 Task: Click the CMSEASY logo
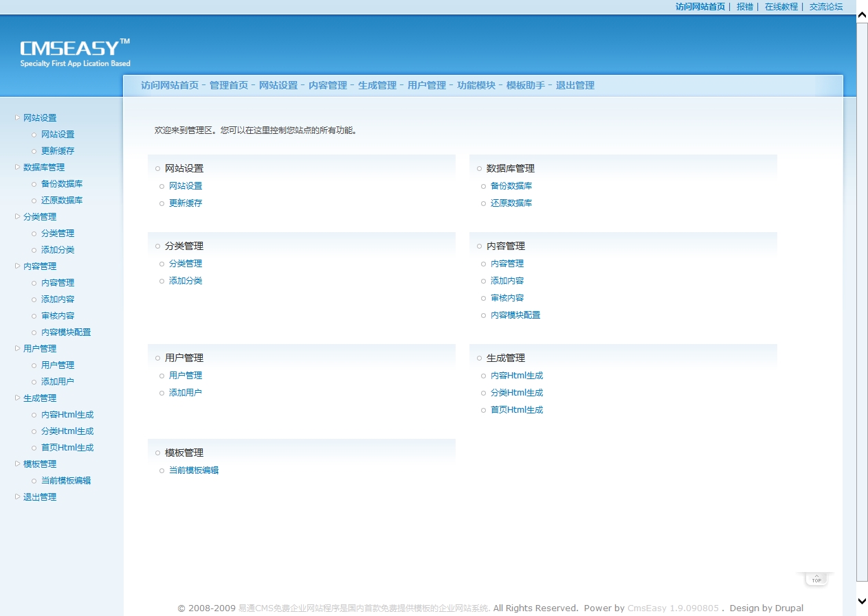(x=75, y=52)
